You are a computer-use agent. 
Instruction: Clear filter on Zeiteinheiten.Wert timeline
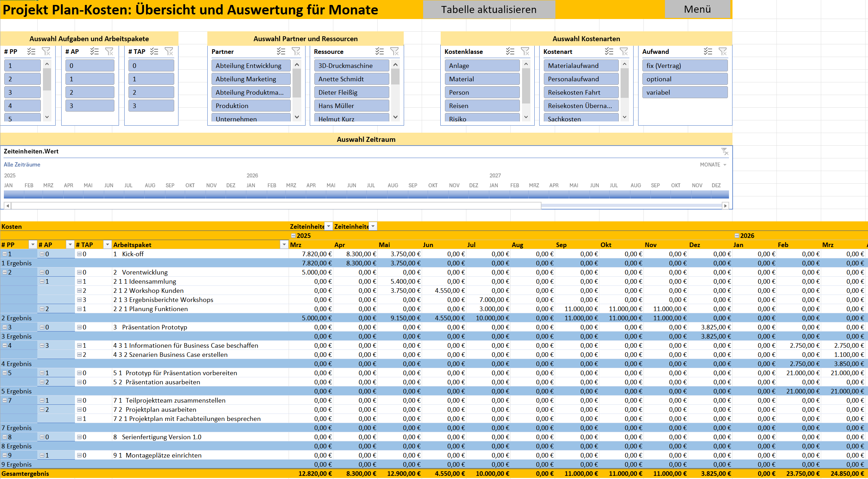coord(724,151)
